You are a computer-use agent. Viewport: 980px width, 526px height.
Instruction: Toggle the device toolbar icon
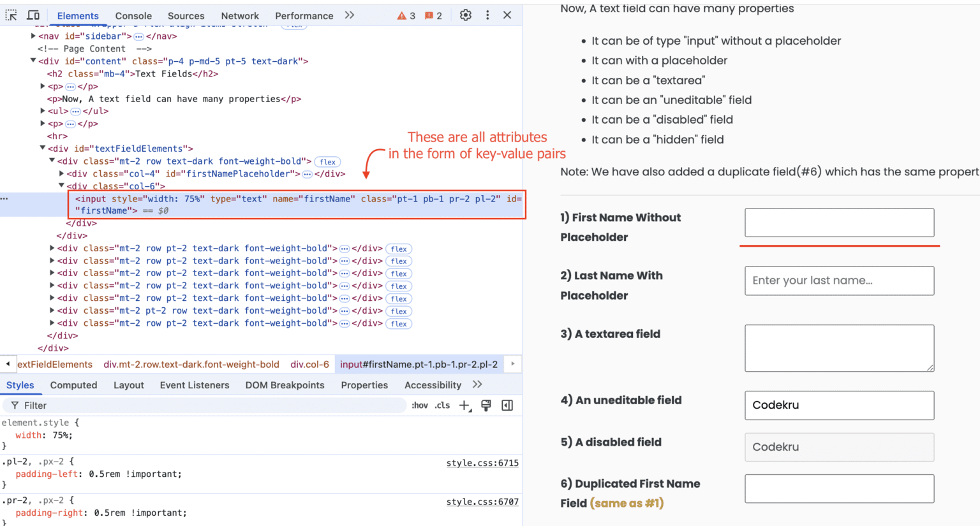33,15
